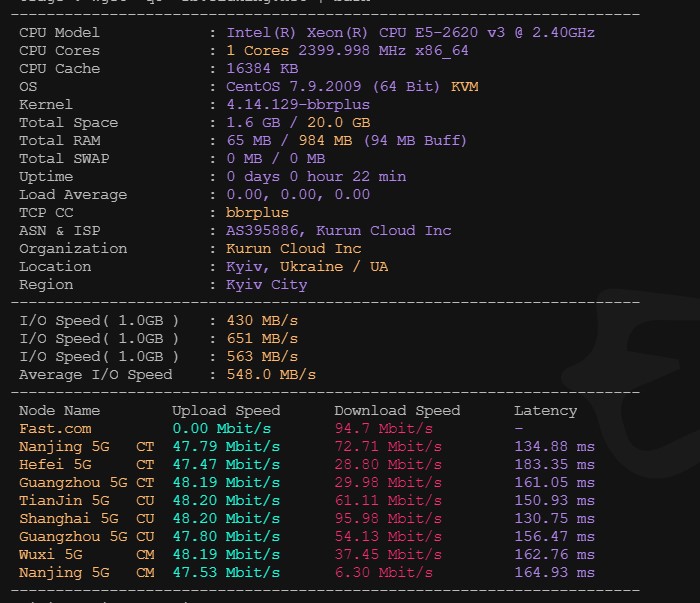The width and height of the screenshot is (700, 603).
Task: Click Fast.com download speed 94.7 Mbit/s
Action: (383, 428)
